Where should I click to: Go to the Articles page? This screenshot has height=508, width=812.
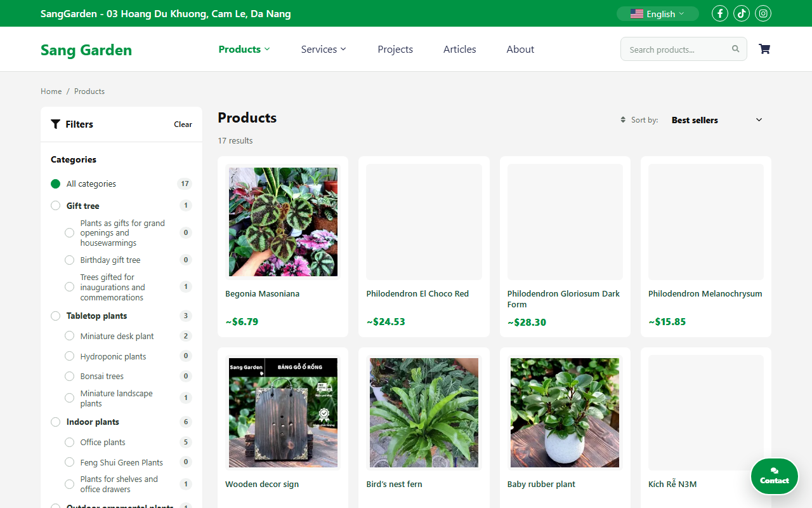pyautogui.click(x=460, y=49)
